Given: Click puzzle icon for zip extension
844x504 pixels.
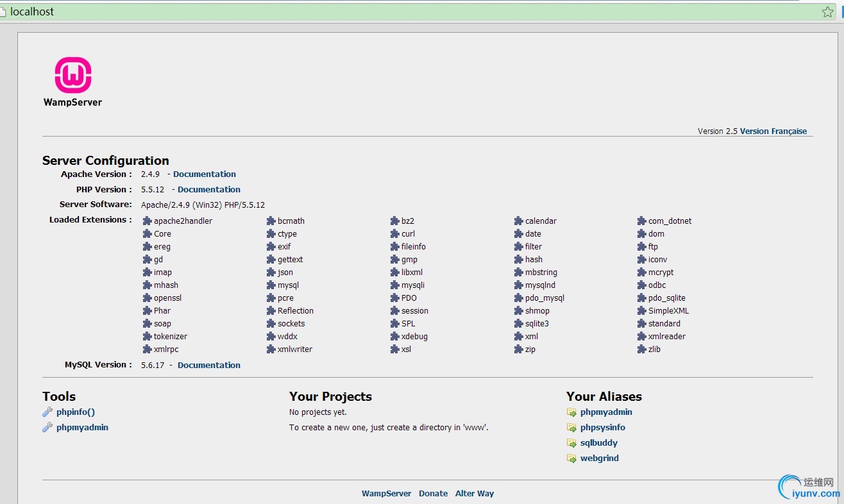Looking at the screenshot, I should point(519,349).
